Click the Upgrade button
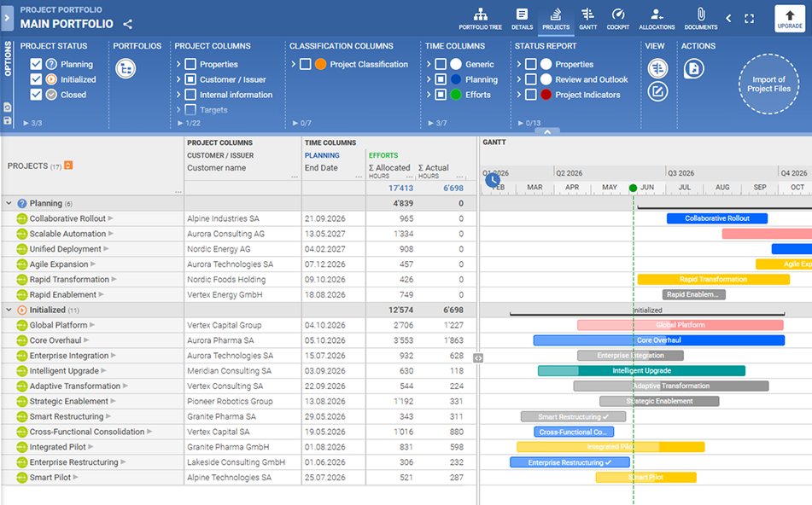Image resolution: width=812 pixels, height=505 pixels. click(x=790, y=19)
